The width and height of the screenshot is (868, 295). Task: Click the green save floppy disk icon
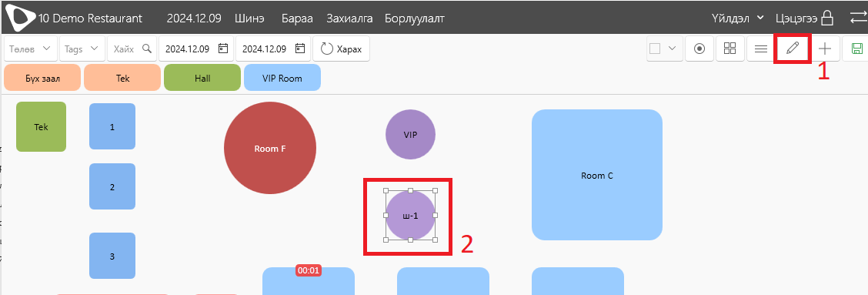[856, 49]
